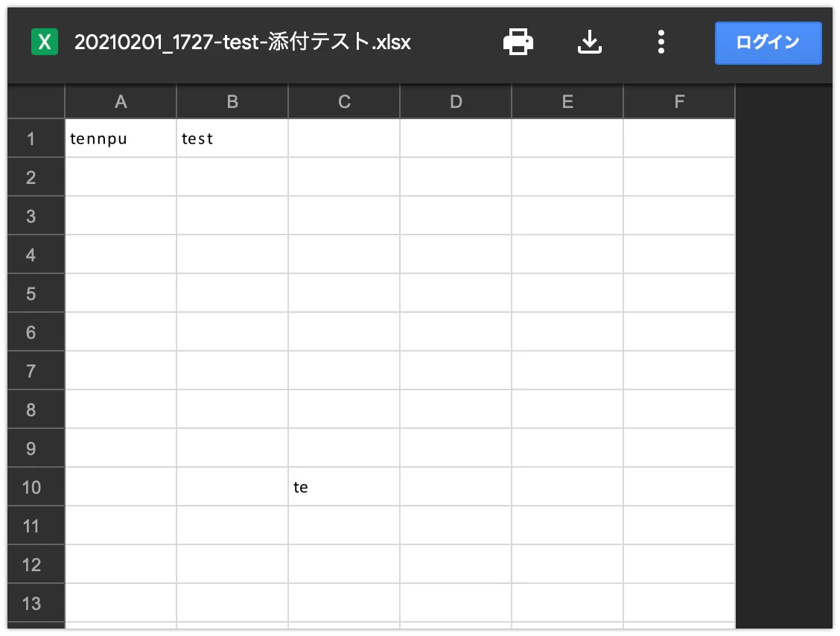Select row 10 header

pyautogui.click(x=31, y=487)
